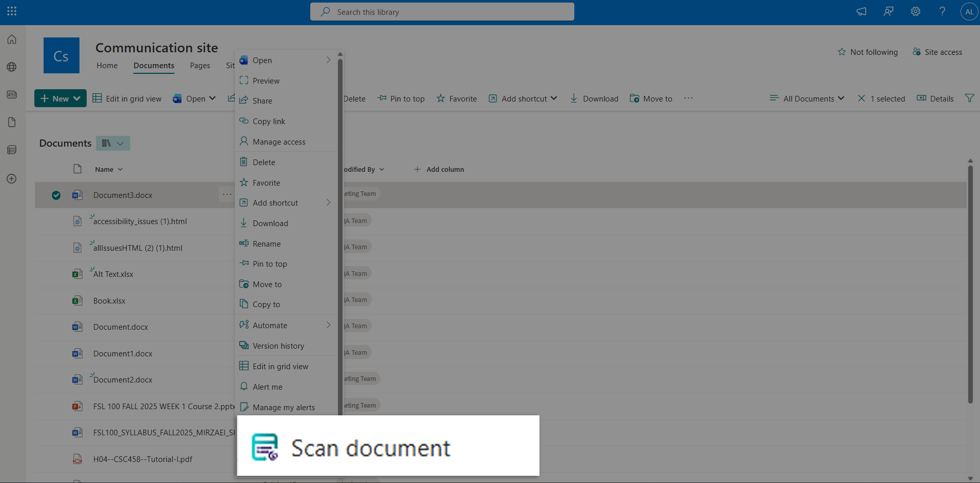980x483 pixels.
Task: Open the My Sites globe icon in sidebar
Action: (11, 67)
